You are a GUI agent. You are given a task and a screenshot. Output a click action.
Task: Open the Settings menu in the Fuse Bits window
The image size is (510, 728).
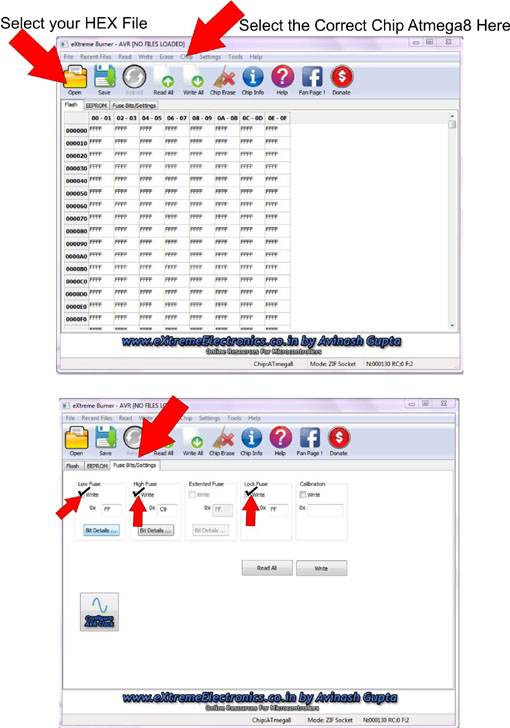pos(209,418)
